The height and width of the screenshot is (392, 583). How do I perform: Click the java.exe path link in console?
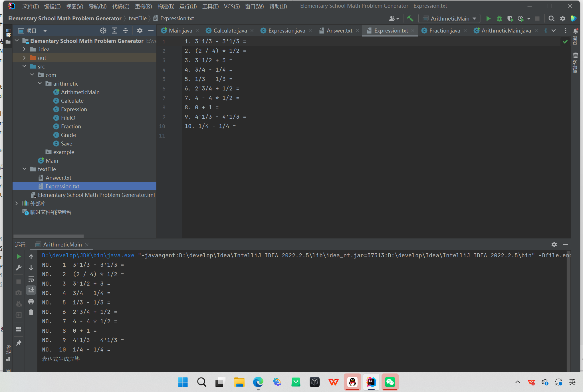[x=88, y=255]
